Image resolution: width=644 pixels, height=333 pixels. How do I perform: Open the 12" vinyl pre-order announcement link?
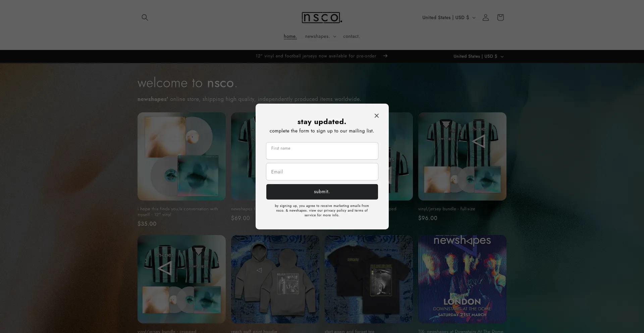click(x=315, y=56)
